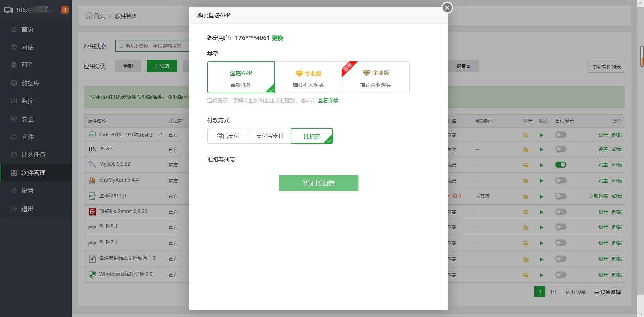
Task: Click 设置 for MySQL 5.5.62 row
Action: [603, 165]
